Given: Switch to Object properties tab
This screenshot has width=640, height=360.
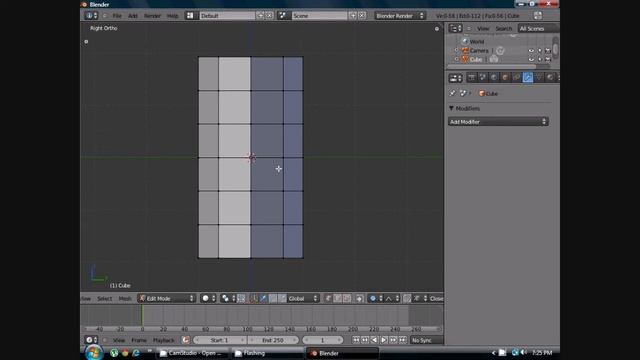Looking at the screenshot, I should point(505,77).
